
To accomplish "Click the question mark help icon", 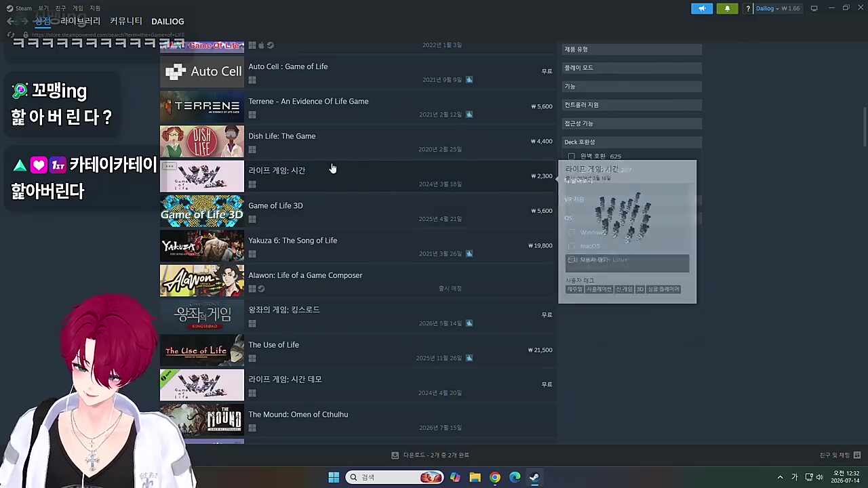I will click(x=748, y=8).
